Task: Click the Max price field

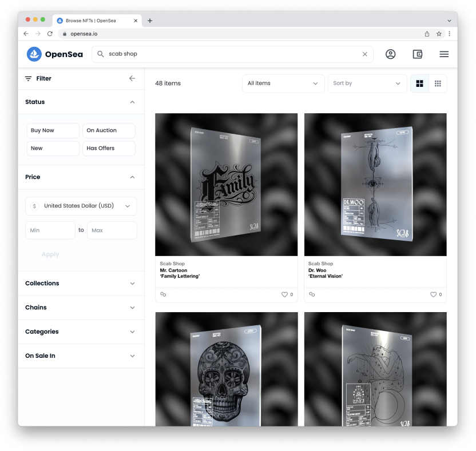Action: click(x=112, y=230)
